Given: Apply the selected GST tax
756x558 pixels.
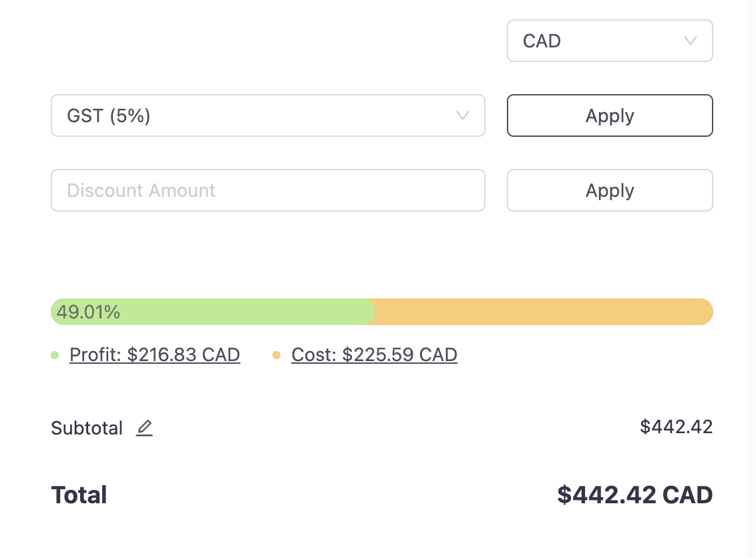Looking at the screenshot, I should click(x=610, y=115).
